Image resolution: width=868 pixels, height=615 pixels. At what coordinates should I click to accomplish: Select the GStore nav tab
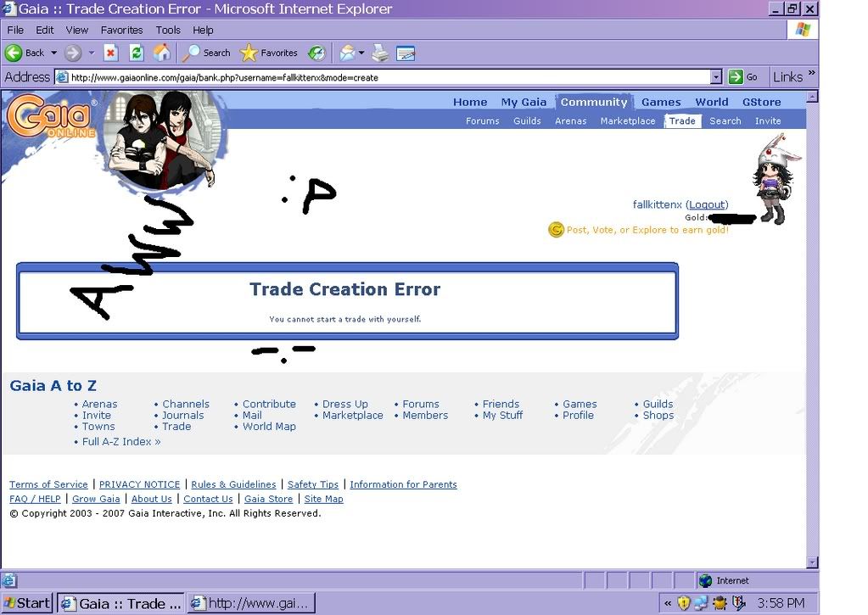point(762,102)
